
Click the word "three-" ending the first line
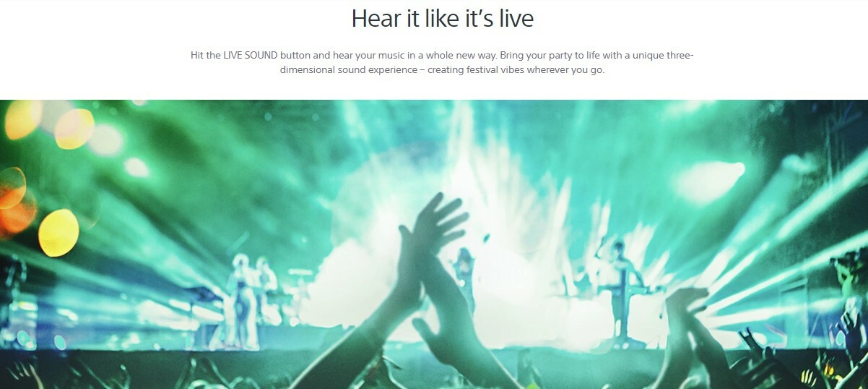tap(680, 56)
